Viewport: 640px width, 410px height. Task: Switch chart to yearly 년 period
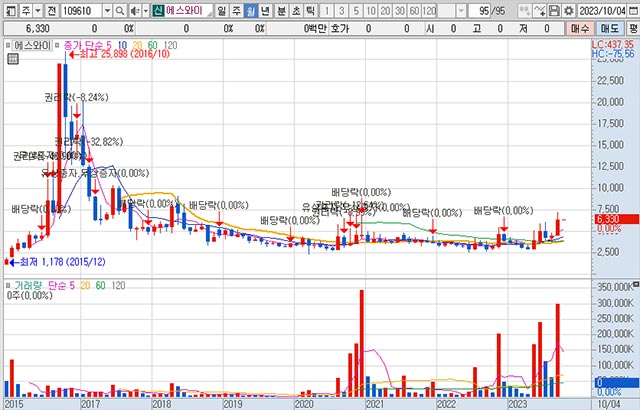click(x=265, y=11)
